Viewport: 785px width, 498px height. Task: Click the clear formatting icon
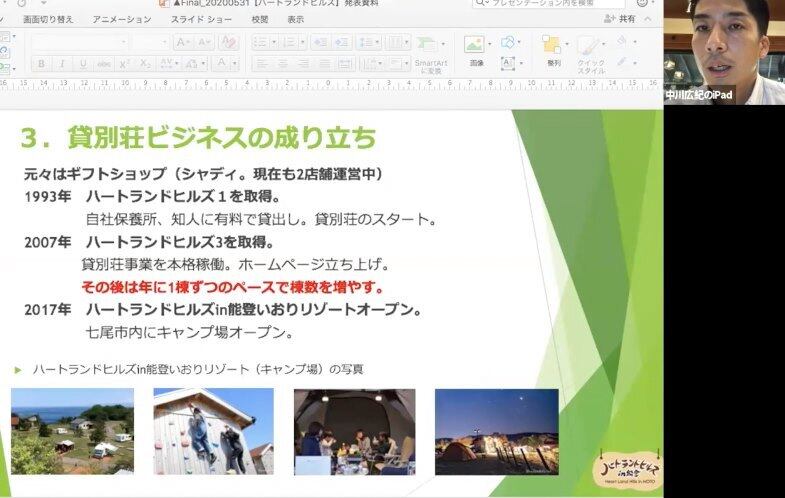click(228, 42)
